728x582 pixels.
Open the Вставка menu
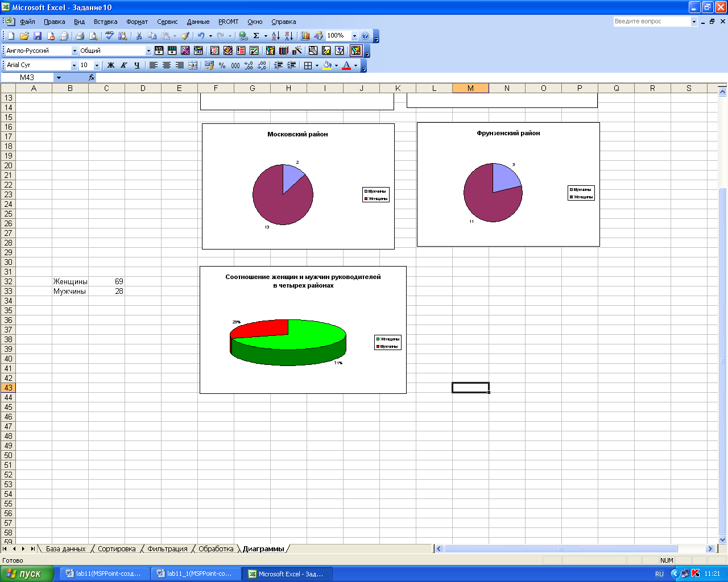click(106, 22)
